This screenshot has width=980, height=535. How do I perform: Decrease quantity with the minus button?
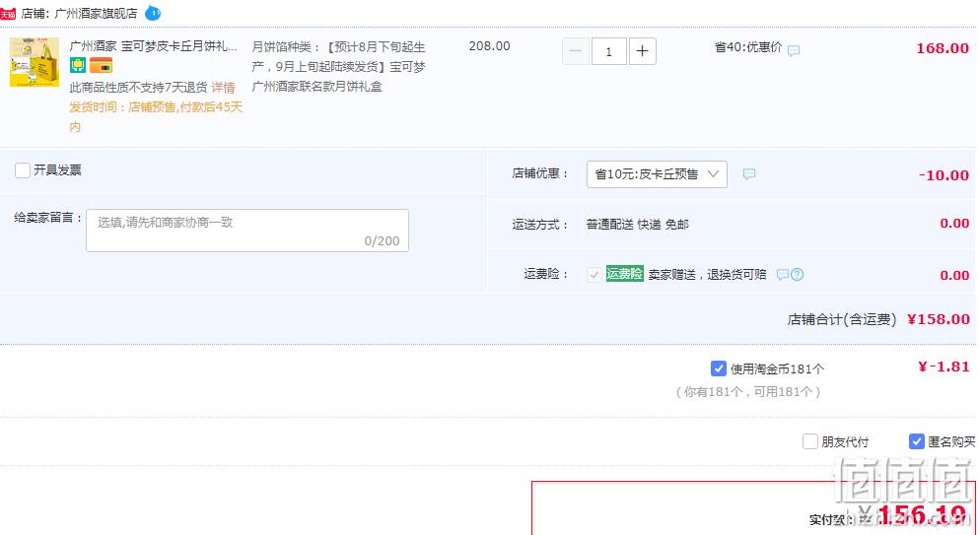click(x=576, y=51)
